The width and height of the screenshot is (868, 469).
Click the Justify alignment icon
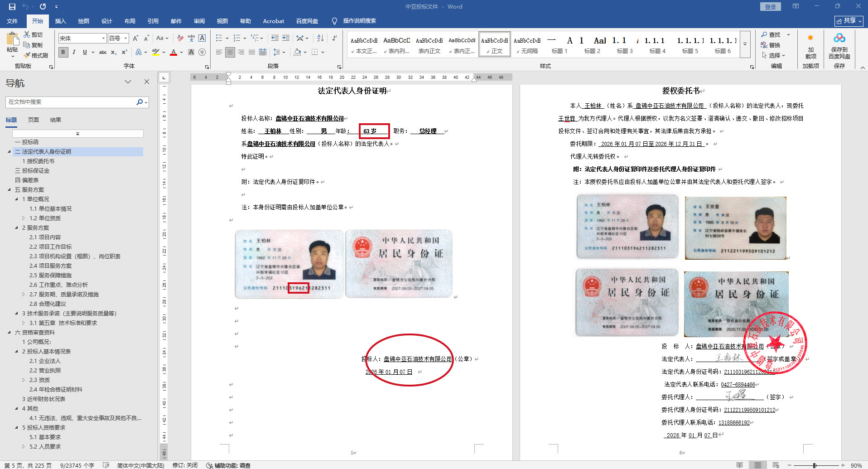click(x=252, y=52)
